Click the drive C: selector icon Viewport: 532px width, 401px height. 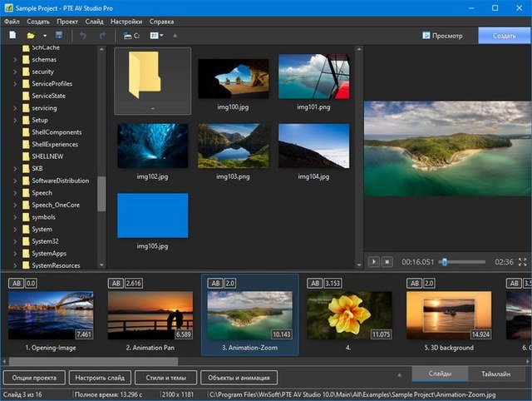[131, 36]
